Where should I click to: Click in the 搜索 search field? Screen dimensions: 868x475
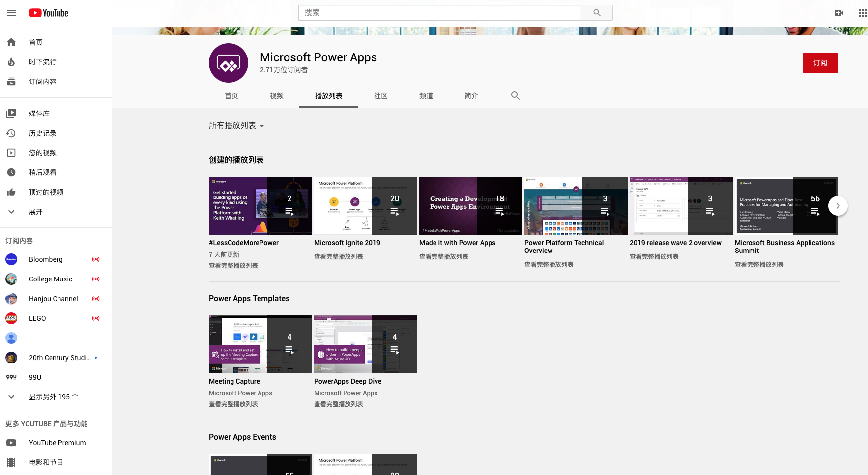(440, 13)
